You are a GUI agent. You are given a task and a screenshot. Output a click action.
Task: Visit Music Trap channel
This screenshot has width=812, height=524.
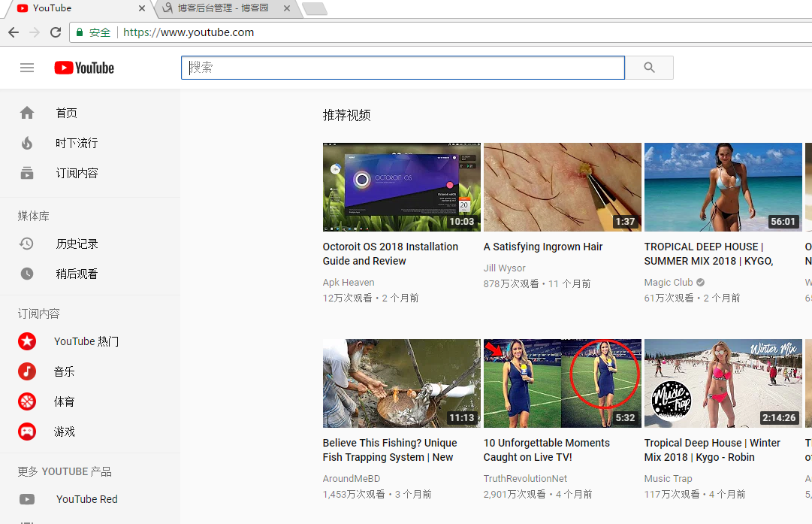pos(668,478)
